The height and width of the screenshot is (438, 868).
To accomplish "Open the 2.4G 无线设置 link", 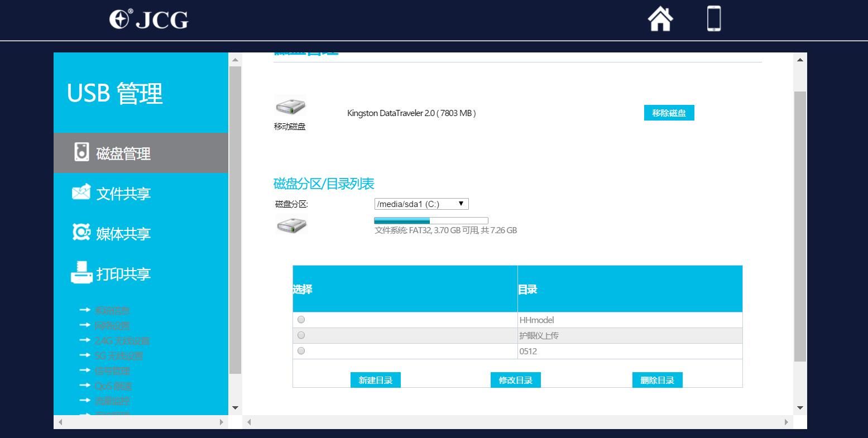I will (x=122, y=340).
